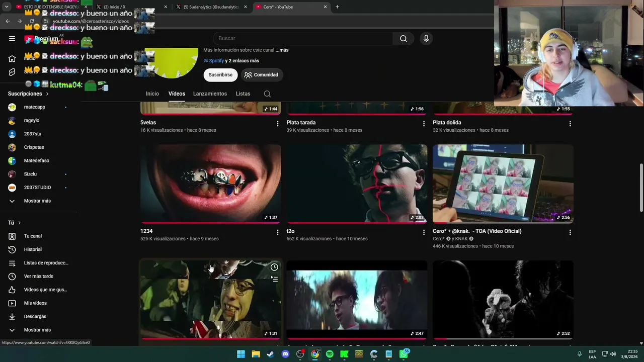
Task: Open Spotify from the taskbar
Action: [330, 354]
